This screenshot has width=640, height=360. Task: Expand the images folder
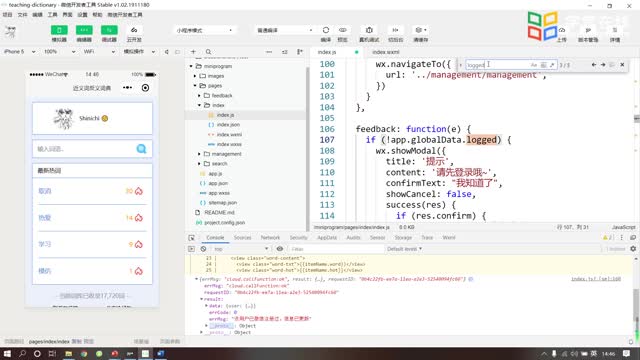point(195,76)
